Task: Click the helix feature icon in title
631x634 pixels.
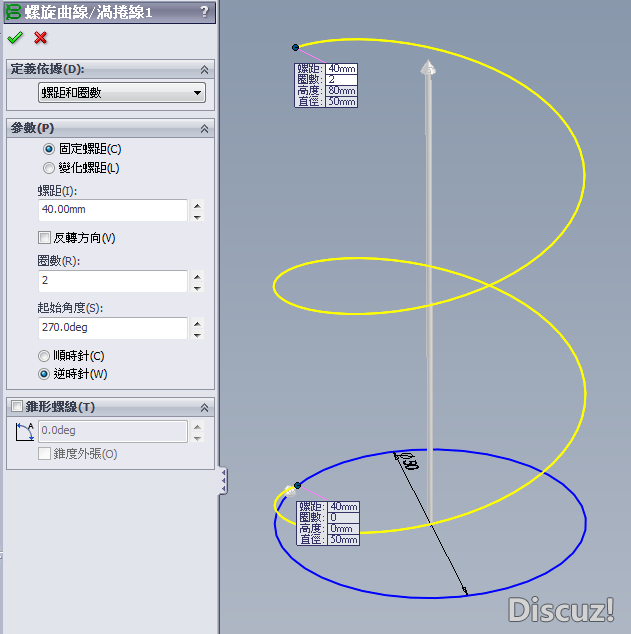Action: click(13, 12)
